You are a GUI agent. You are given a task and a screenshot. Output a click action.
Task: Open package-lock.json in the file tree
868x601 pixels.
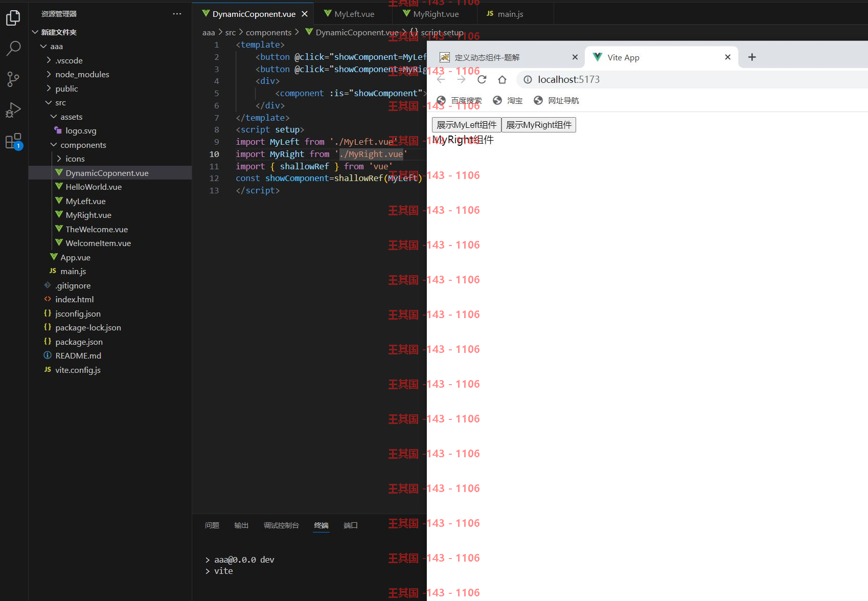(110, 327)
